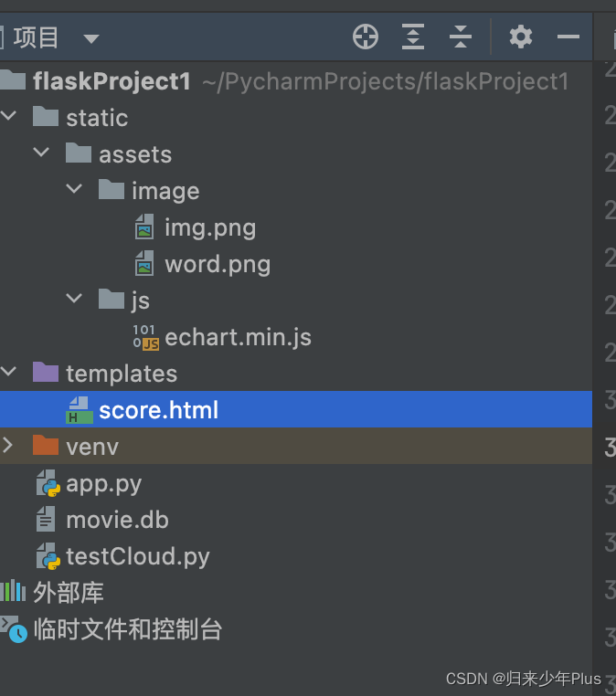Select the testCloud.py file

point(138,557)
